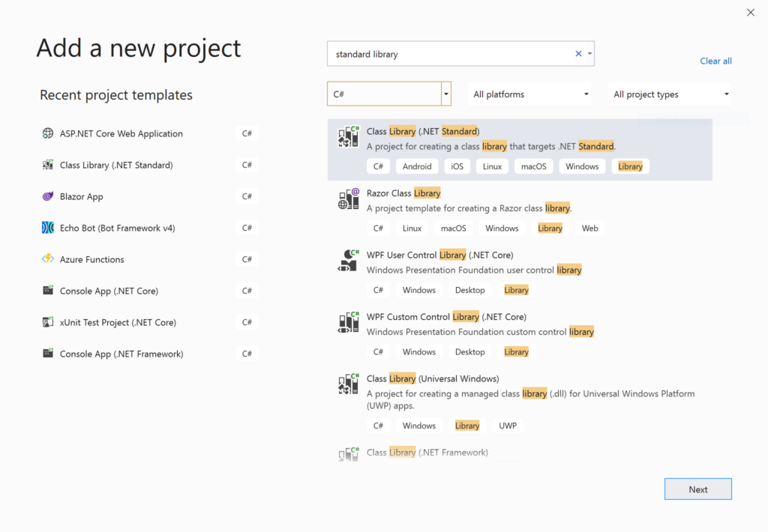768x532 pixels.
Task: Select Class Library (.NET Framework) template
Action: coord(520,453)
